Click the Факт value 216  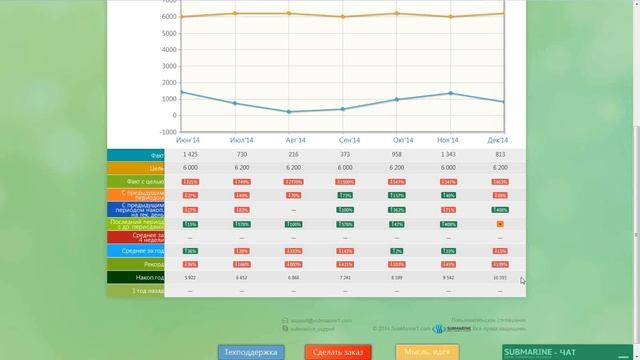click(x=293, y=154)
